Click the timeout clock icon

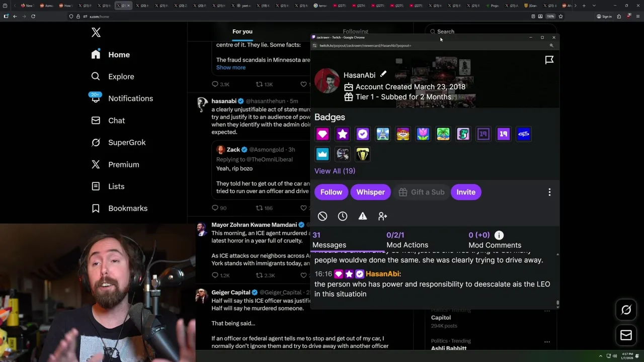[343, 216]
